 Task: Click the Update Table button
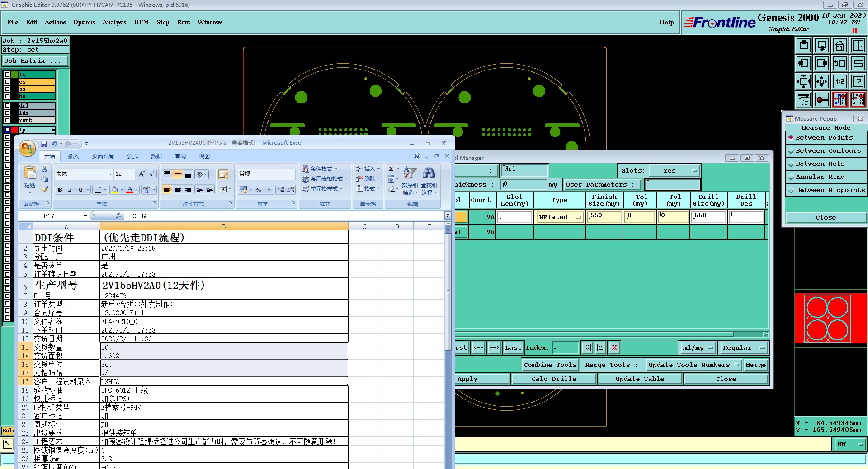point(640,379)
